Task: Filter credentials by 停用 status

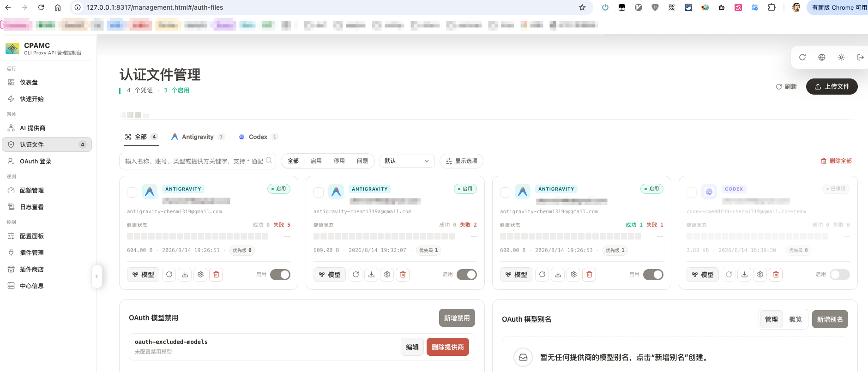Action: click(339, 161)
